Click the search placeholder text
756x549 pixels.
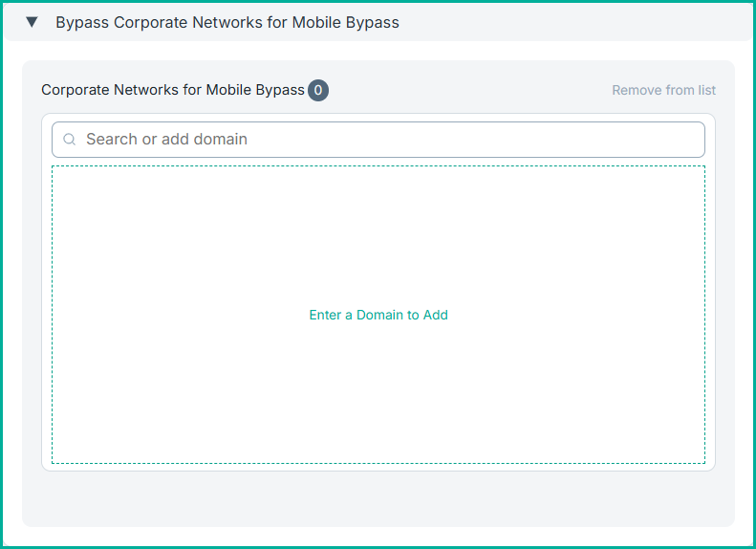click(166, 140)
